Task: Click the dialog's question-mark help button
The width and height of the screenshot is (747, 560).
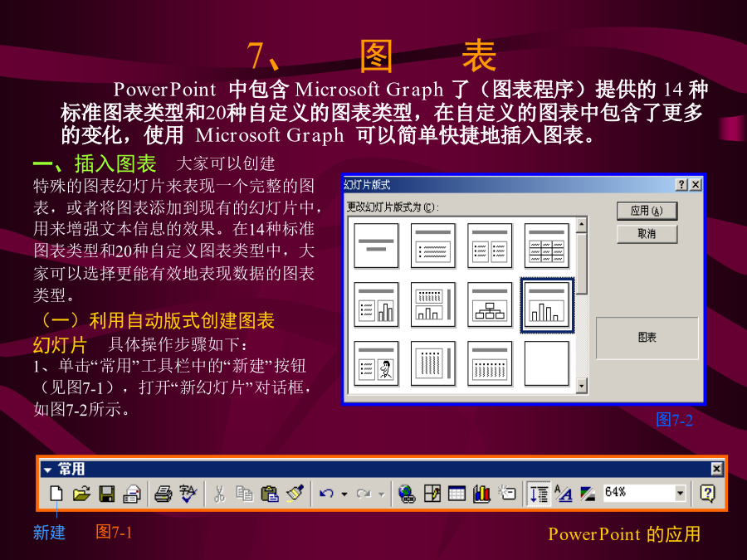Action: tap(681, 185)
